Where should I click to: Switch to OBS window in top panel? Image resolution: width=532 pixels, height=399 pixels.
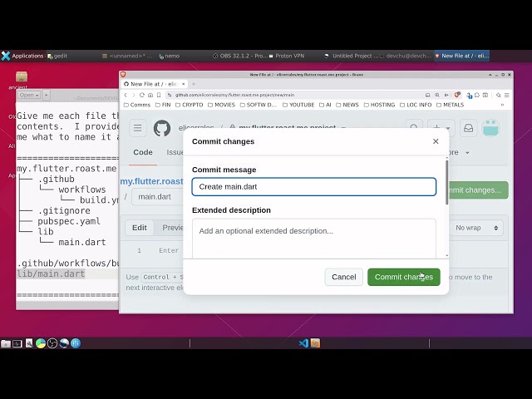(x=239, y=56)
